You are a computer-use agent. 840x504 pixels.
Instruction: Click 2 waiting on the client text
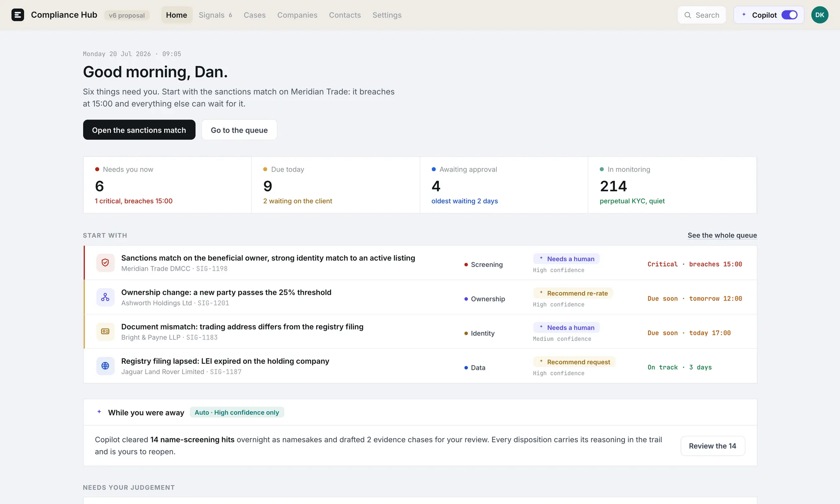pos(297,201)
